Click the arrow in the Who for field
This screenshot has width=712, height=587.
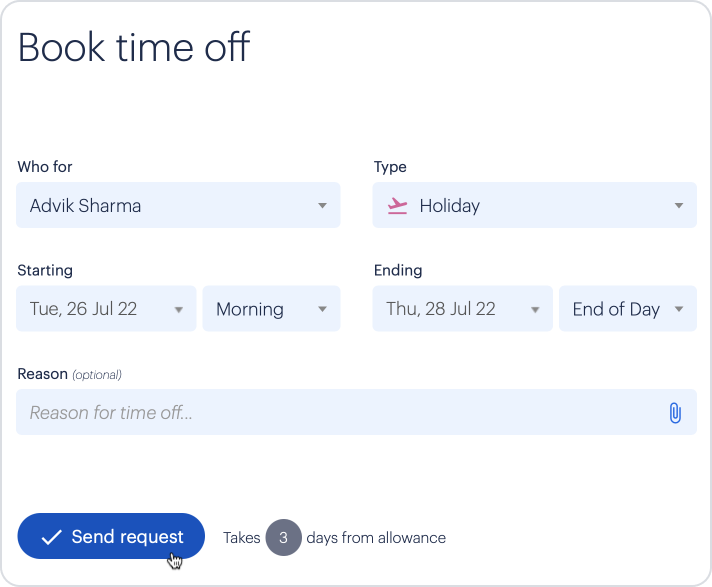click(322, 206)
